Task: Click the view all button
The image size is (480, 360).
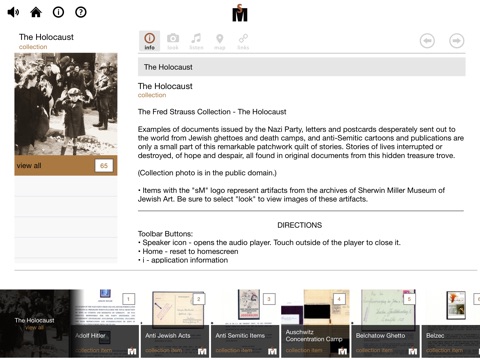Action: pyautogui.click(x=66, y=165)
